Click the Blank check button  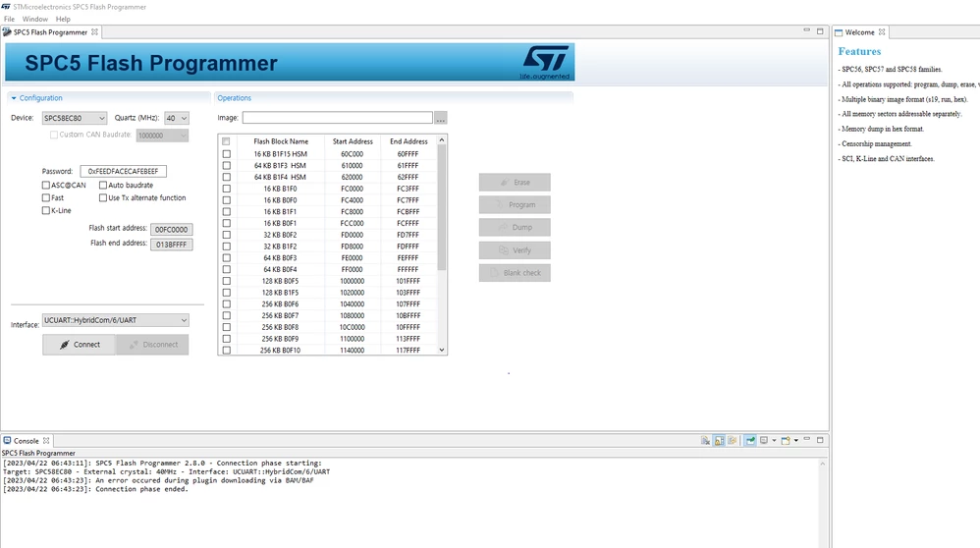[515, 272]
